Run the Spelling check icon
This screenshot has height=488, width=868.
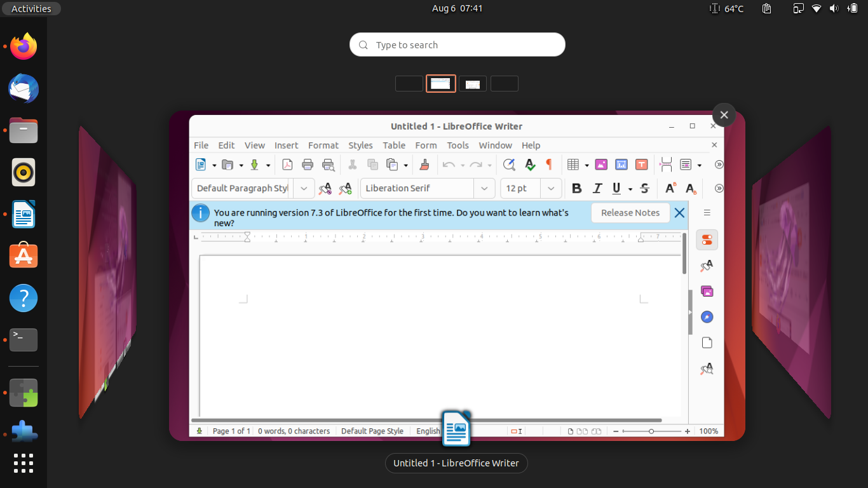529,165
